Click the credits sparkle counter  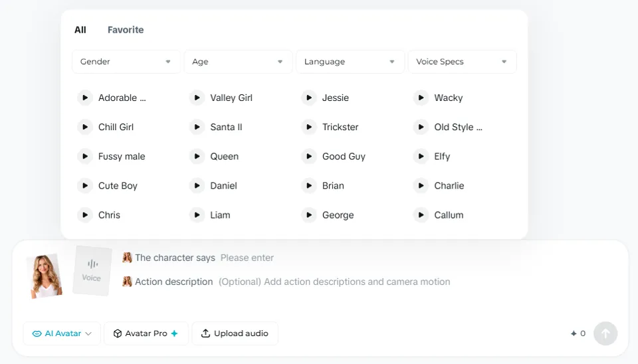578,333
